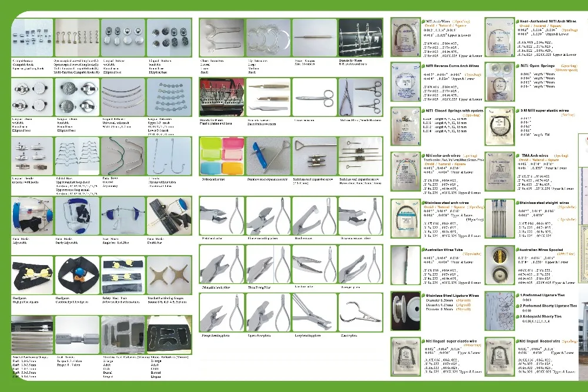The image size is (588, 392).
Task: Select the plastic plier and bur stand photo
Action: pyautogui.click(x=222, y=97)
